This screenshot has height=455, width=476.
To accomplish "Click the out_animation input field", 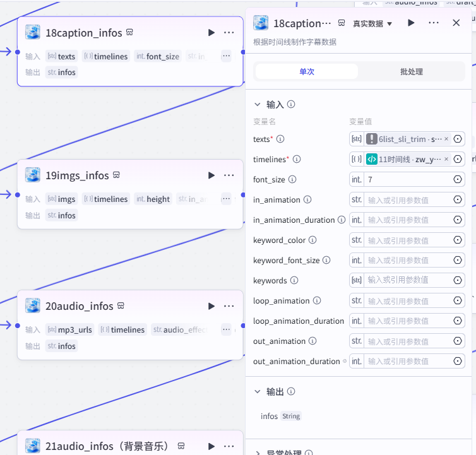I will 408,341.
